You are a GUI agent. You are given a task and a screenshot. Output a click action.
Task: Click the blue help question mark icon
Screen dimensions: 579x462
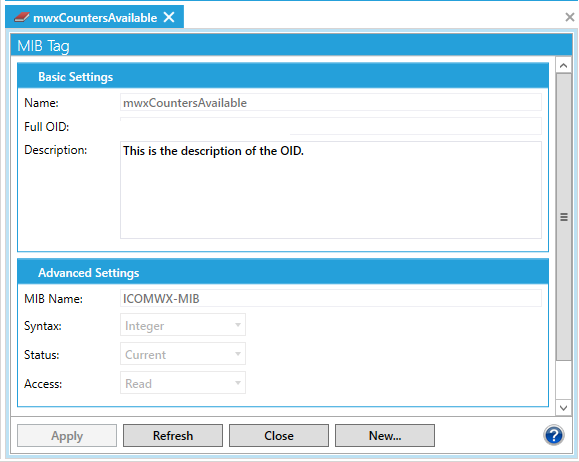[554, 435]
